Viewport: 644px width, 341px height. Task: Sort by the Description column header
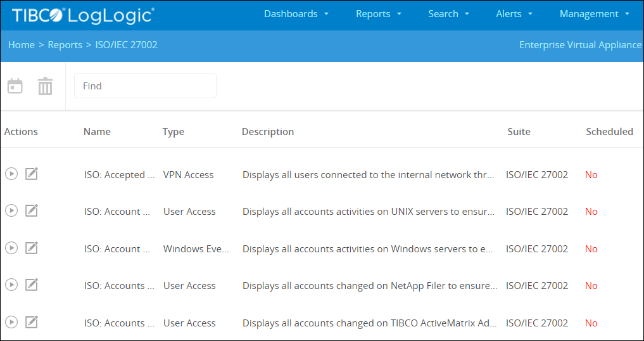[x=268, y=132]
